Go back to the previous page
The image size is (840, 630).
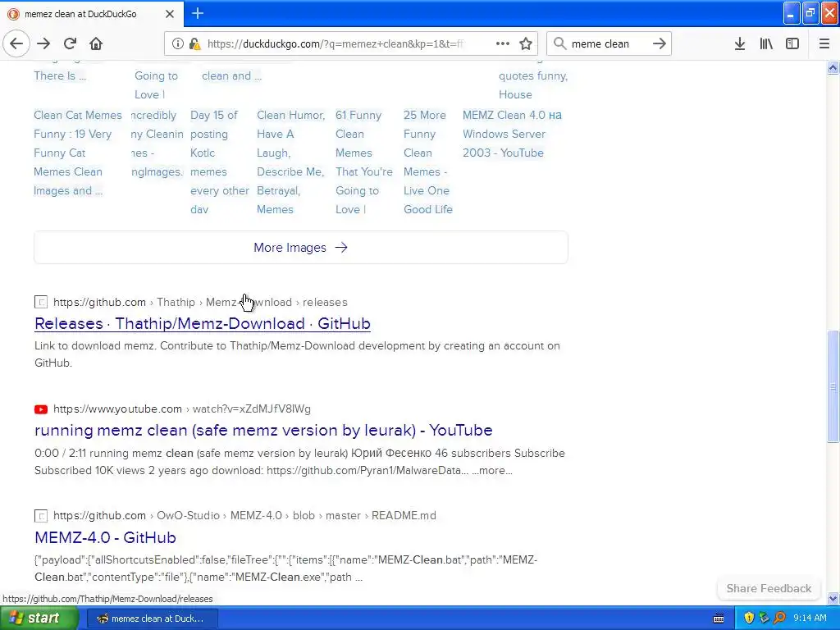tap(16, 43)
